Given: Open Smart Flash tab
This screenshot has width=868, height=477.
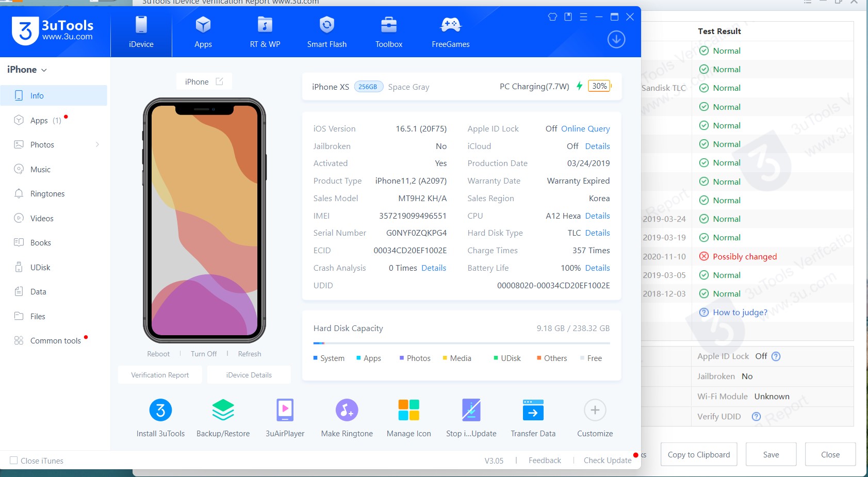Looking at the screenshot, I should pyautogui.click(x=327, y=32).
